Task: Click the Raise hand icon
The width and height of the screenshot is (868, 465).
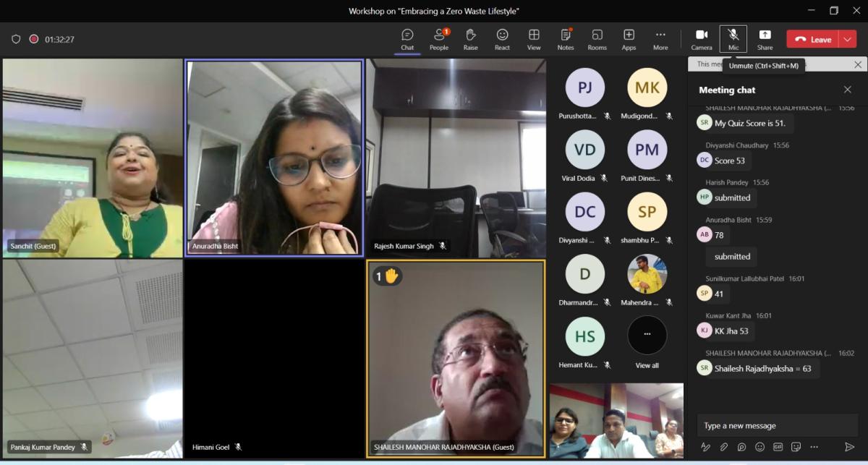Action: (470, 39)
